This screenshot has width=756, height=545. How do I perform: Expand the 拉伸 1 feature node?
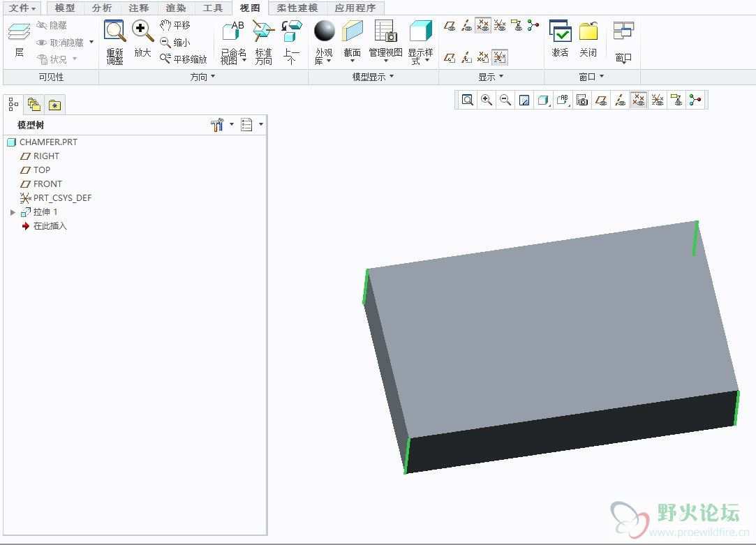[x=13, y=212]
